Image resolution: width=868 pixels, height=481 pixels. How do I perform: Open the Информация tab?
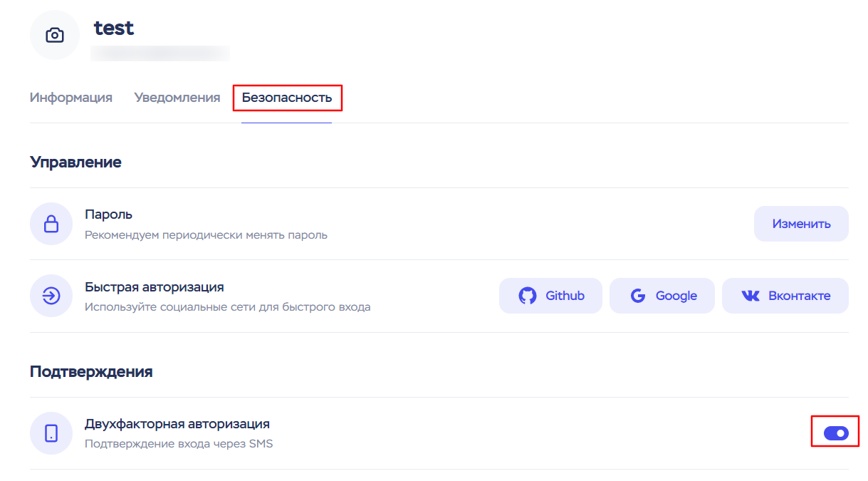click(x=71, y=98)
